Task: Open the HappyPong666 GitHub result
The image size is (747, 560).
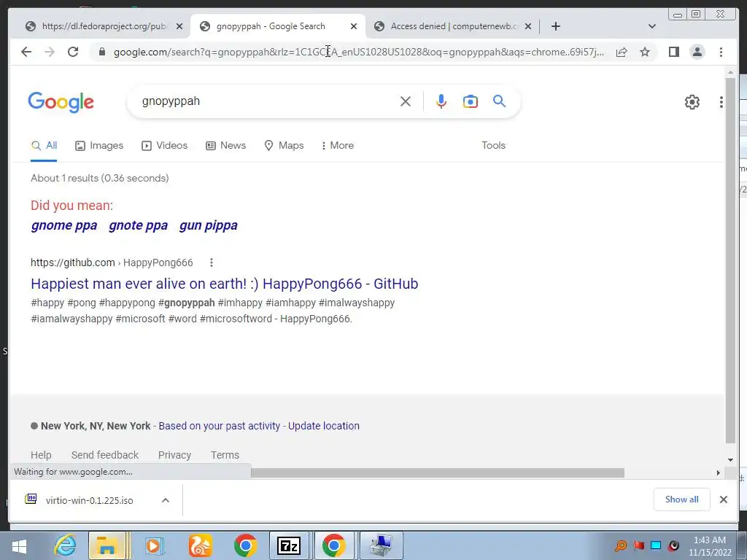Action: click(x=225, y=284)
